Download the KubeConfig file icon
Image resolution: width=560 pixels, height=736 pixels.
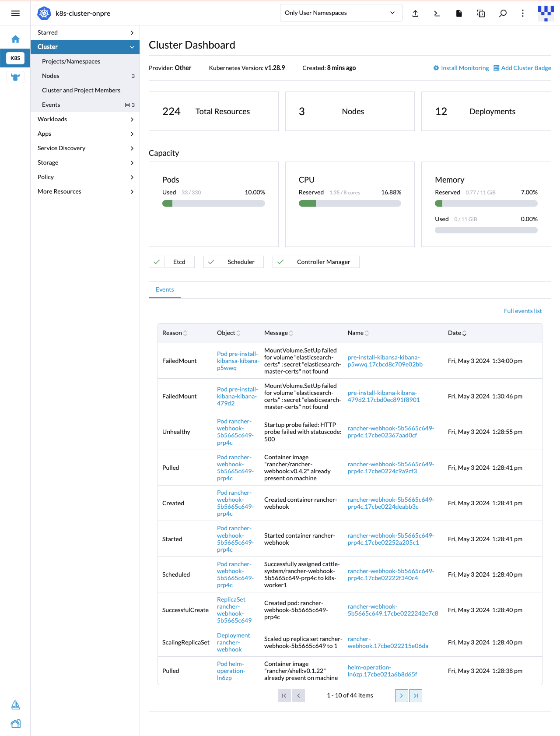[459, 13]
